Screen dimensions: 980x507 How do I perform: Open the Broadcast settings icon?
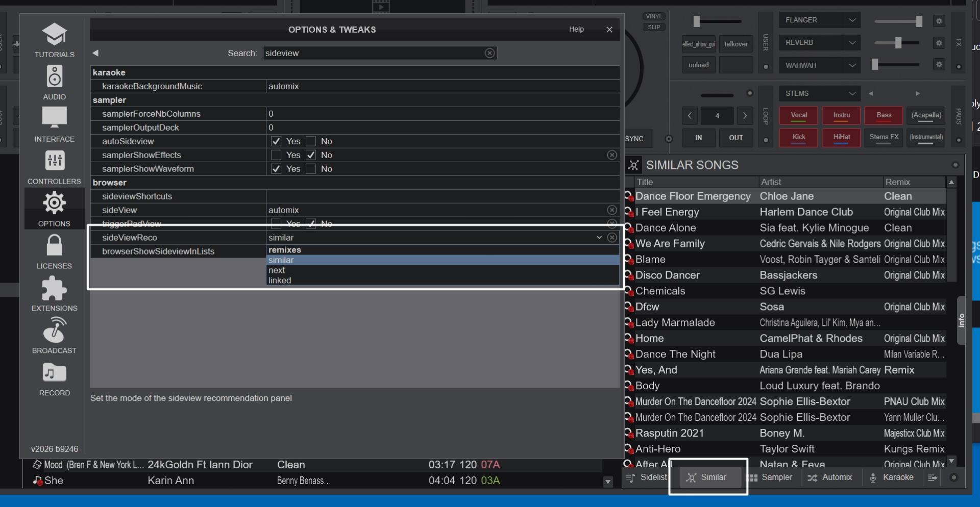54,331
